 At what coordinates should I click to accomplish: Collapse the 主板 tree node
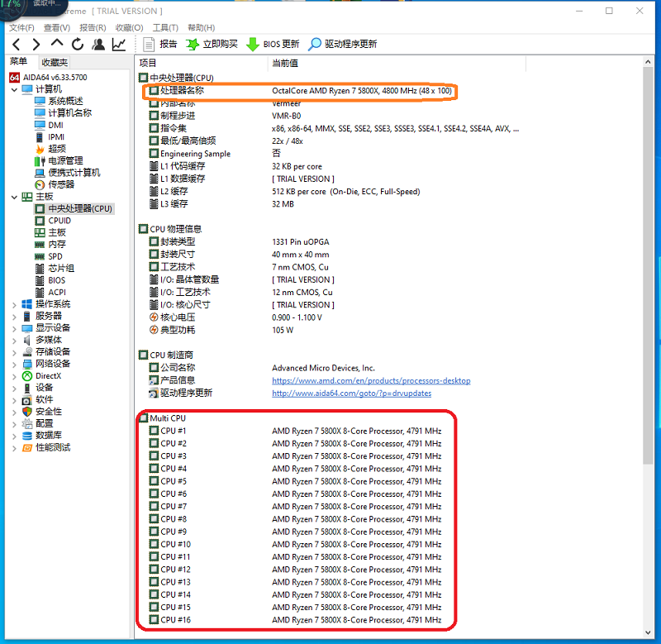(x=14, y=197)
